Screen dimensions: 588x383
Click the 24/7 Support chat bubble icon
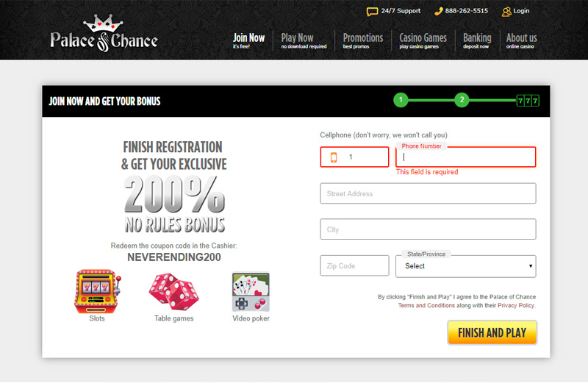(372, 12)
